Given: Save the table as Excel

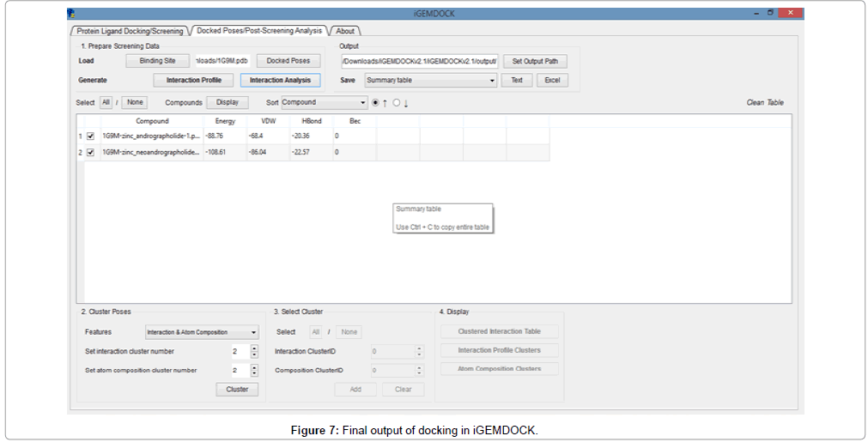Looking at the screenshot, I should (x=552, y=80).
